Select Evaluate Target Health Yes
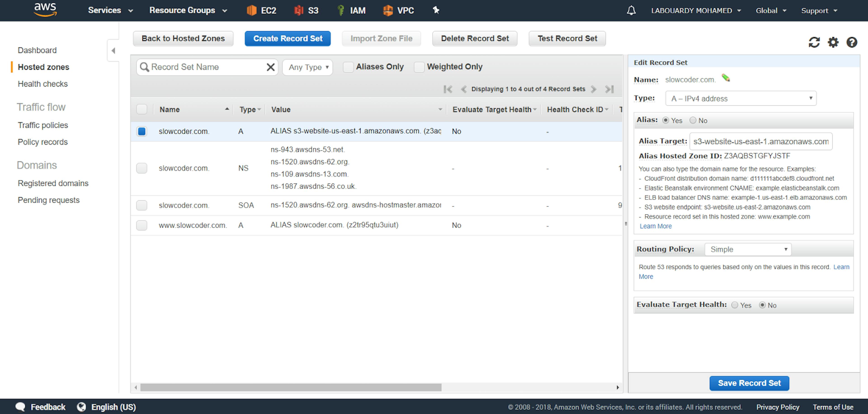The height and width of the screenshot is (414, 868). pos(735,305)
